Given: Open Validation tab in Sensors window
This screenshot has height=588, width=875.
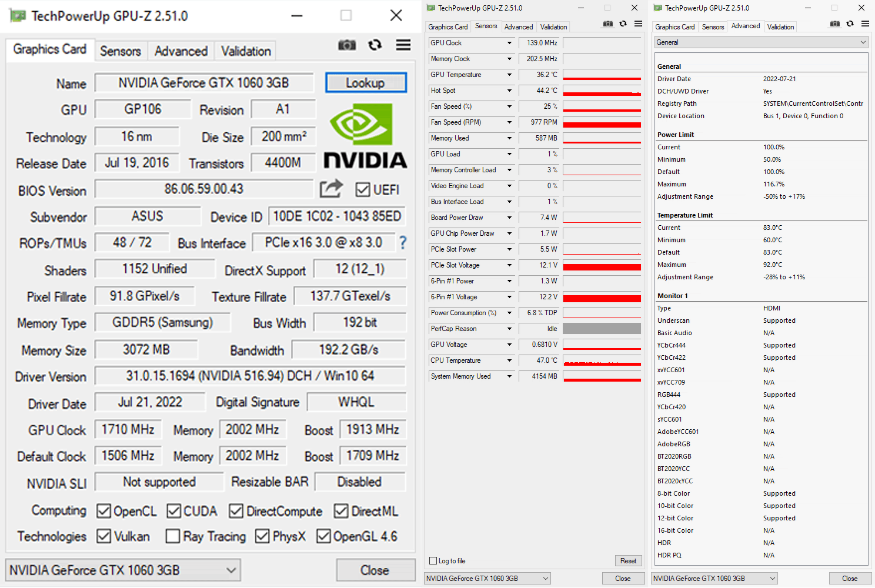Looking at the screenshot, I should [x=554, y=26].
